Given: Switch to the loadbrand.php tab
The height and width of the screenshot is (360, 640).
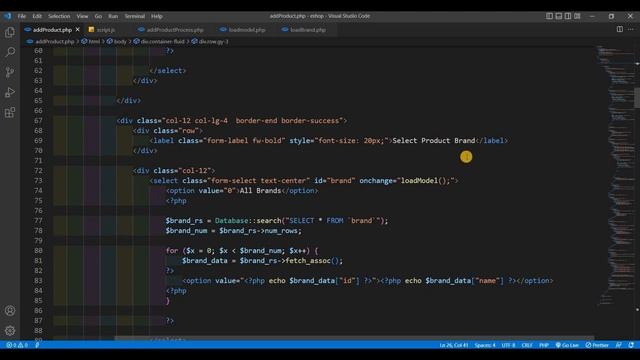Looking at the screenshot, I should [x=307, y=30].
